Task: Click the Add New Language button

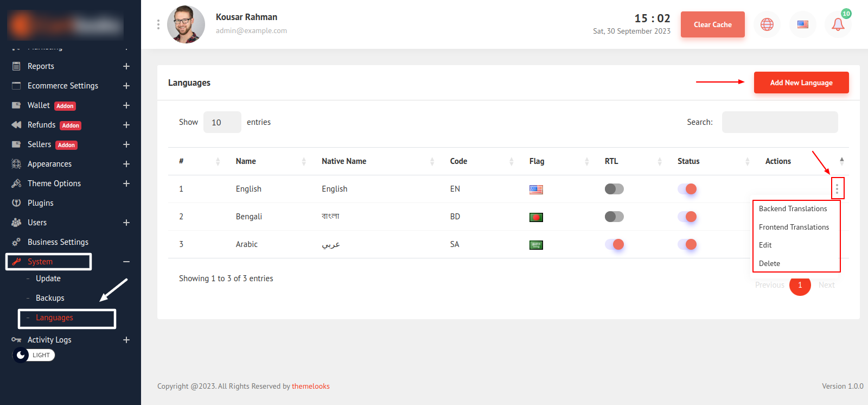Action: (801, 83)
